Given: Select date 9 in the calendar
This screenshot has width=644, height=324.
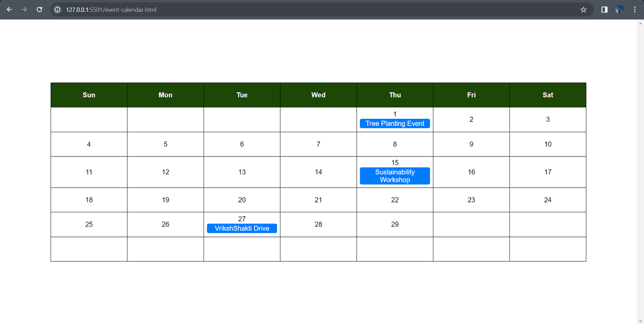Looking at the screenshot, I should 471,144.
